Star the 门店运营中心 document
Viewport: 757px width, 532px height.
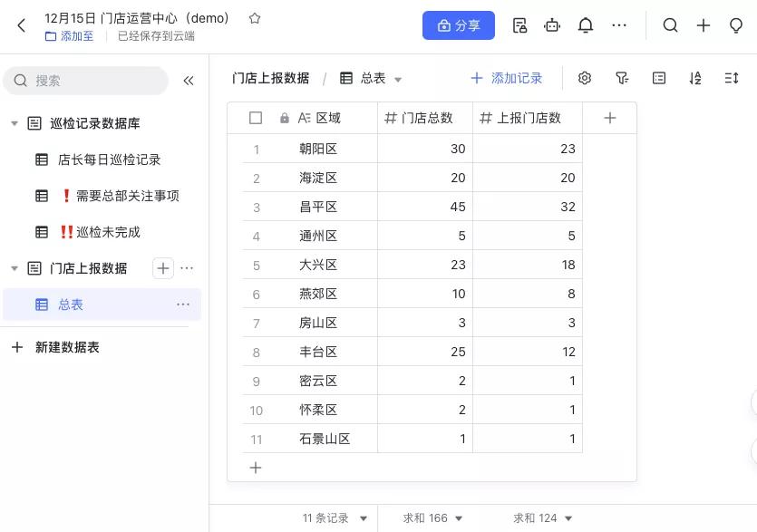pyautogui.click(x=253, y=17)
